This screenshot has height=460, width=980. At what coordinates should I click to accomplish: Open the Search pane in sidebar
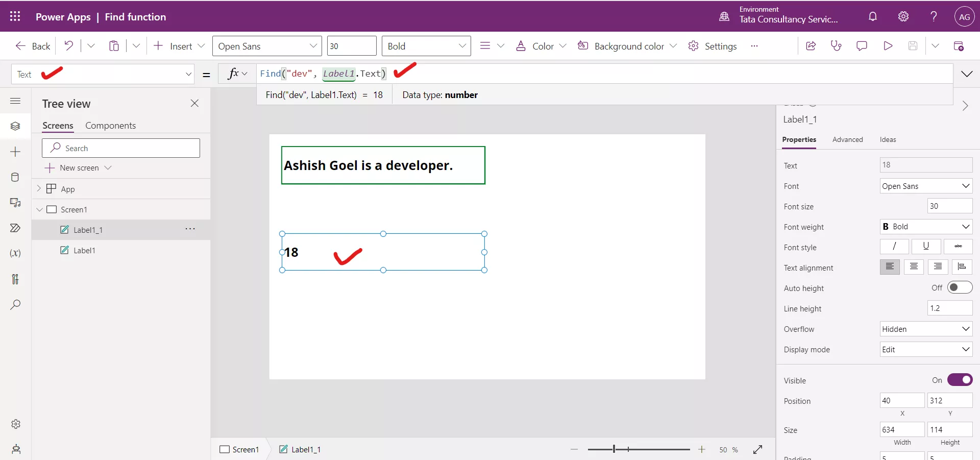[15, 305]
